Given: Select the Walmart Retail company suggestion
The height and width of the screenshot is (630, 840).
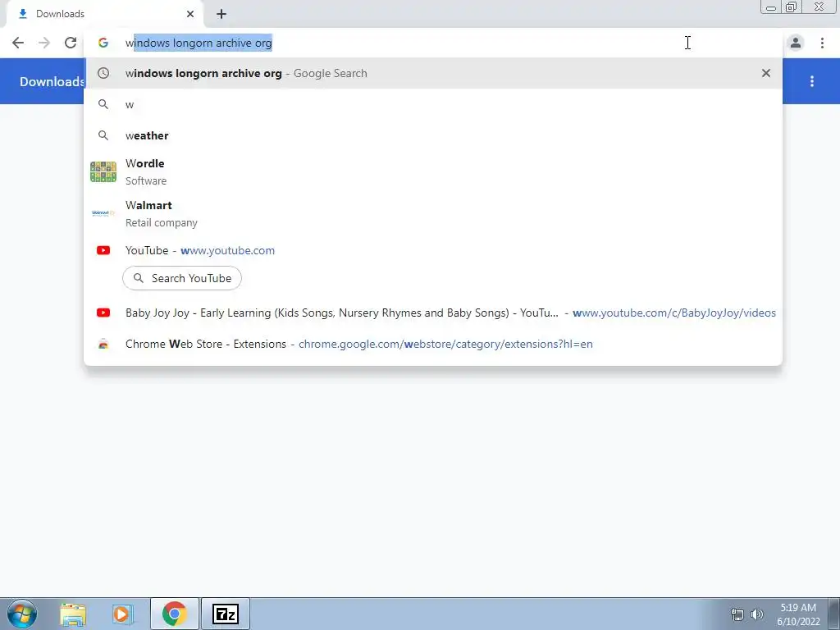Looking at the screenshot, I should 433,214.
